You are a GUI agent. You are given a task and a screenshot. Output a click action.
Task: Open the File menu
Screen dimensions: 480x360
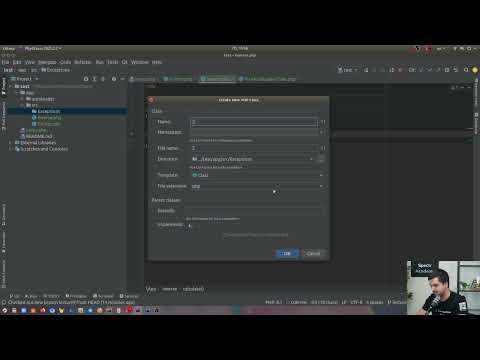pos(5,62)
